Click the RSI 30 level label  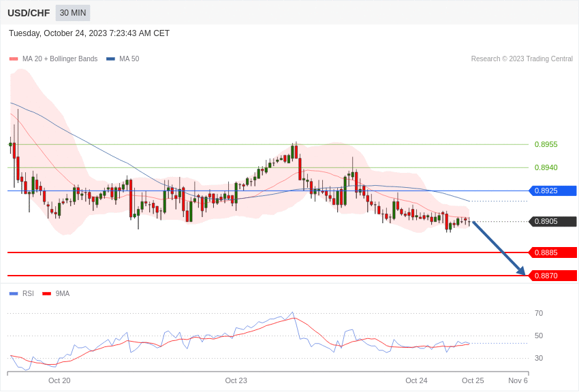pos(539,359)
